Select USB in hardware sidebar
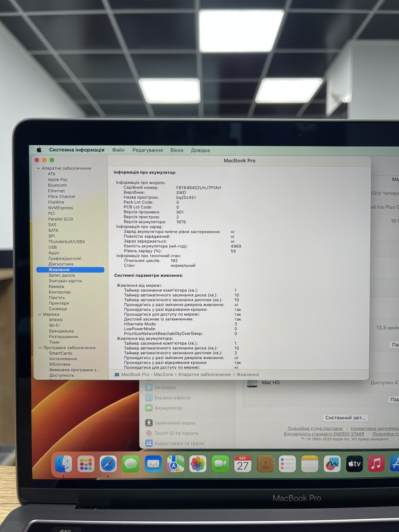This screenshot has height=532, width=399. tap(52, 247)
